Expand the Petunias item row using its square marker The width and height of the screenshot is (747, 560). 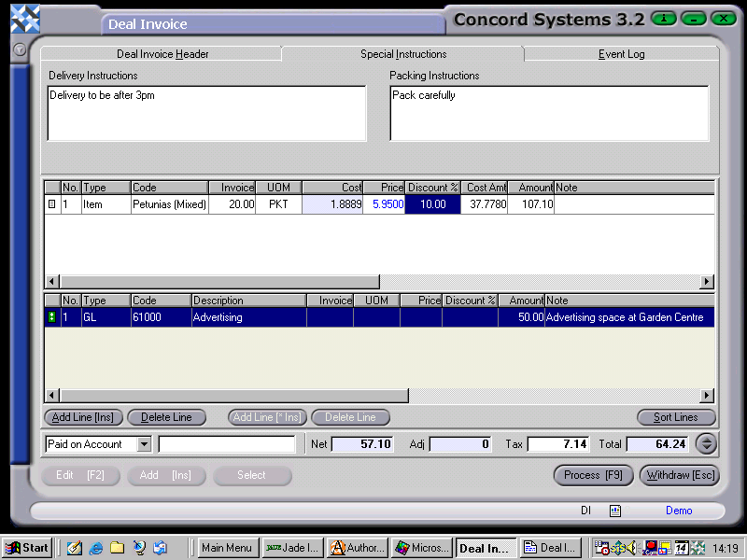(52, 203)
